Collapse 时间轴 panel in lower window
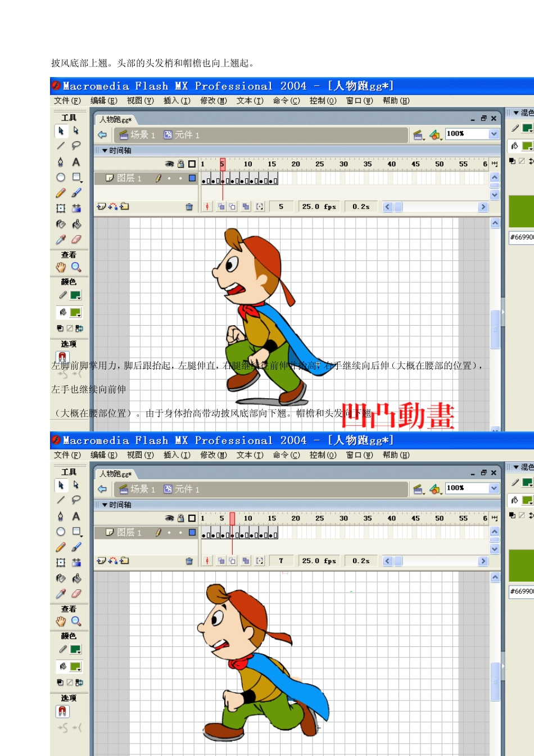The height and width of the screenshot is (756, 534). click(105, 505)
